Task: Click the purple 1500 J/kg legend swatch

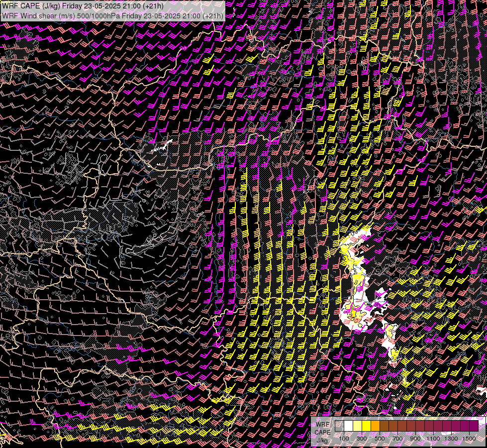Action: 474,426
